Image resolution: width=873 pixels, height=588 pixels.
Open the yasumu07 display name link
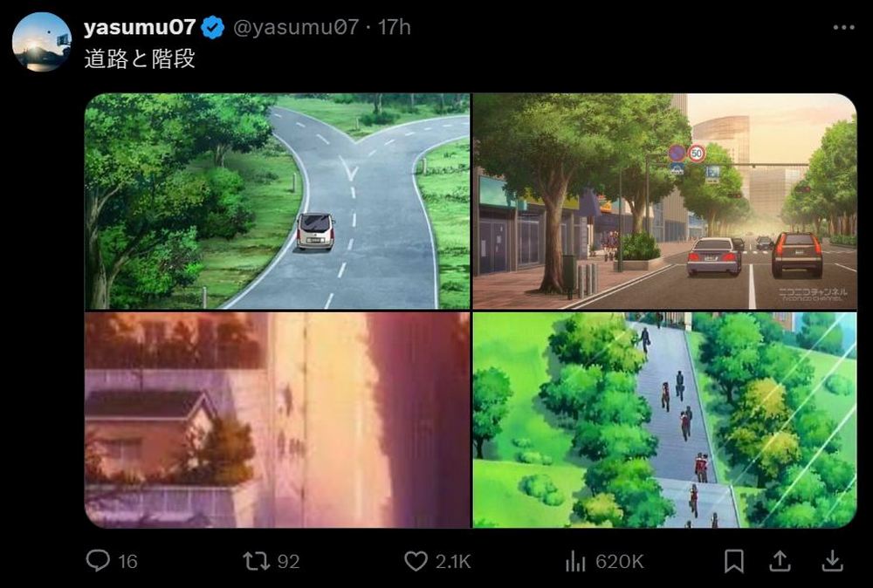tap(139, 27)
